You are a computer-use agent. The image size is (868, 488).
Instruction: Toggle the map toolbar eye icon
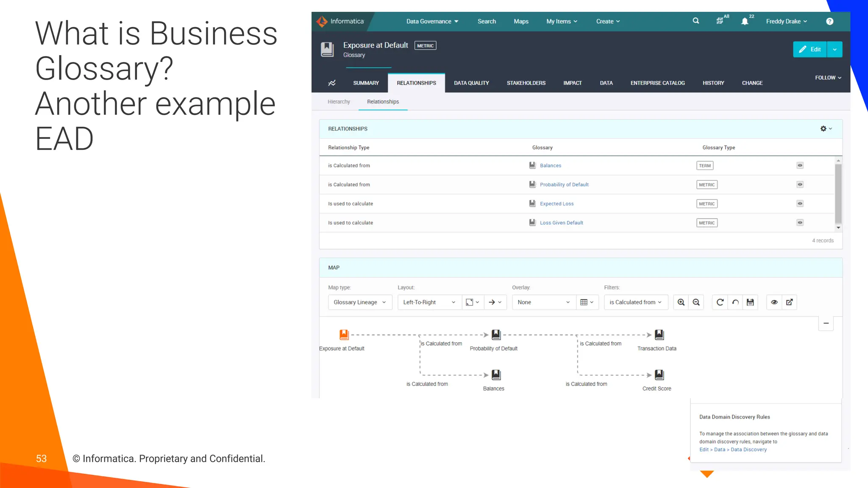pyautogui.click(x=774, y=302)
